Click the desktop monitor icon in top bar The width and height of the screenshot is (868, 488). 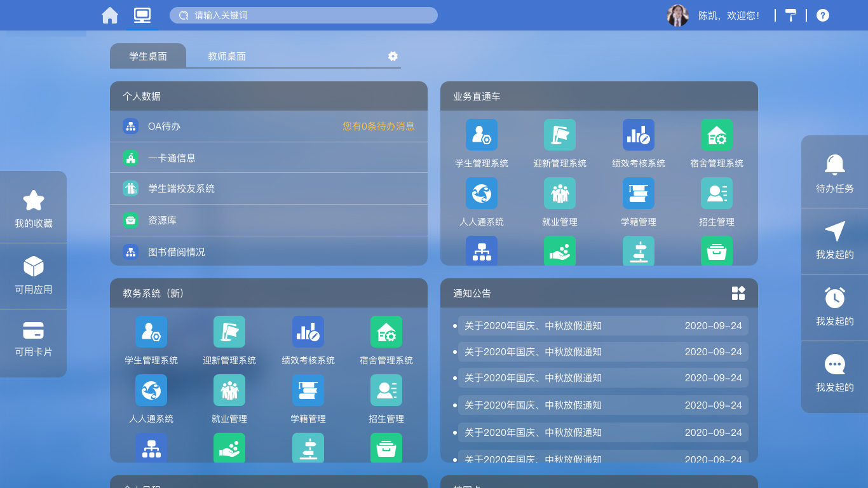(x=142, y=15)
